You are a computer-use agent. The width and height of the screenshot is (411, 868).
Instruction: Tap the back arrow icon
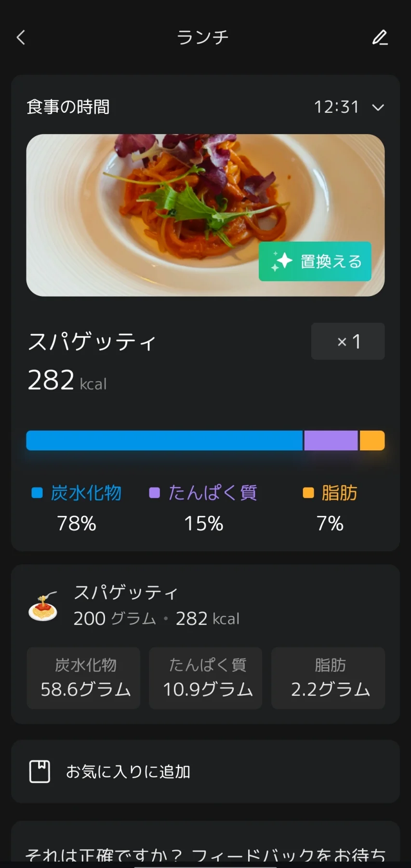pos(21,38)
